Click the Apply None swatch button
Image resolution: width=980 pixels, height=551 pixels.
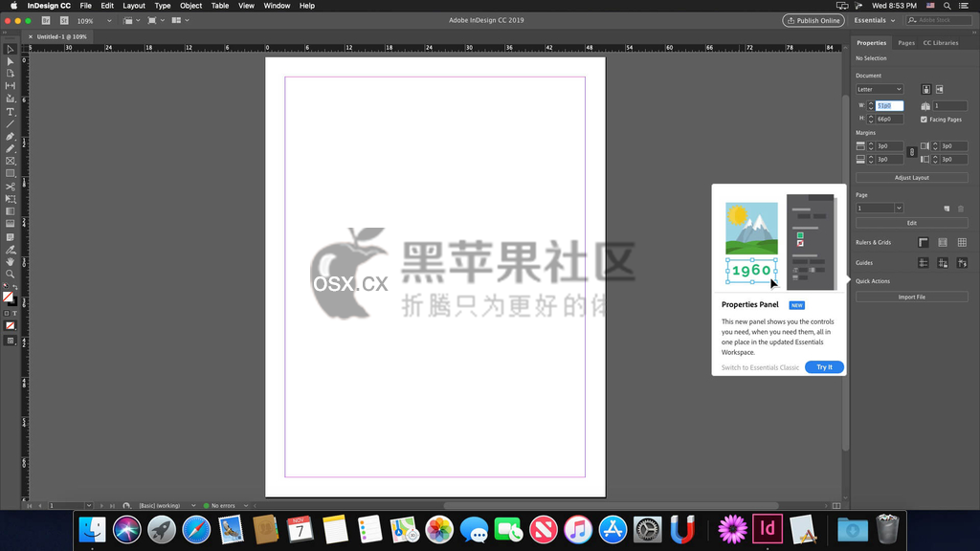(x=10, y=326)
